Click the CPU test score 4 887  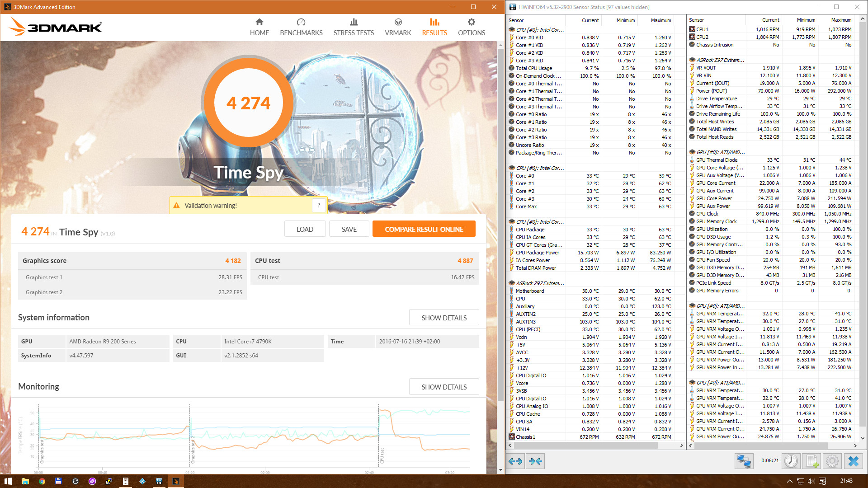465,261
